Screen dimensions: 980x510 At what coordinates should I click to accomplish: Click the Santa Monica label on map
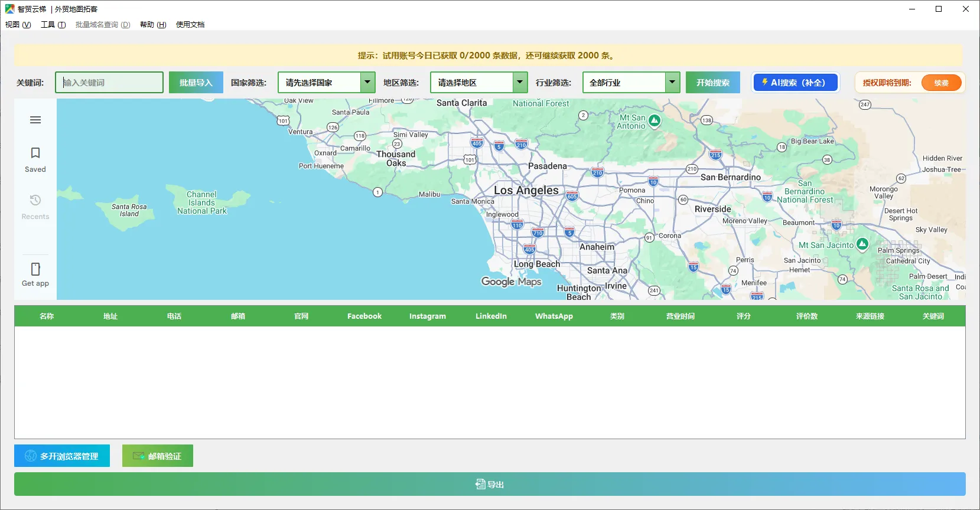point(473,201)
